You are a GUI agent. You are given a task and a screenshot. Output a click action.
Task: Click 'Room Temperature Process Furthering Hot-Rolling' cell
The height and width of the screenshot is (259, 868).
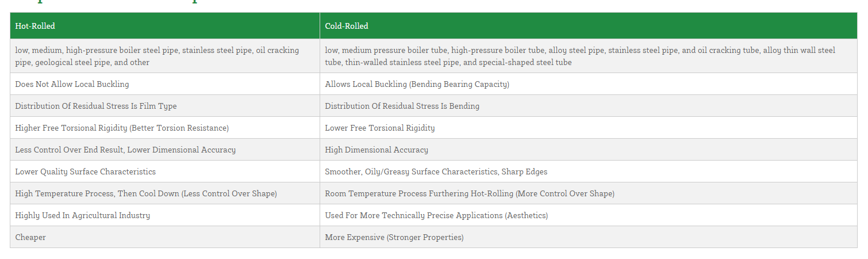coord(470,193)
